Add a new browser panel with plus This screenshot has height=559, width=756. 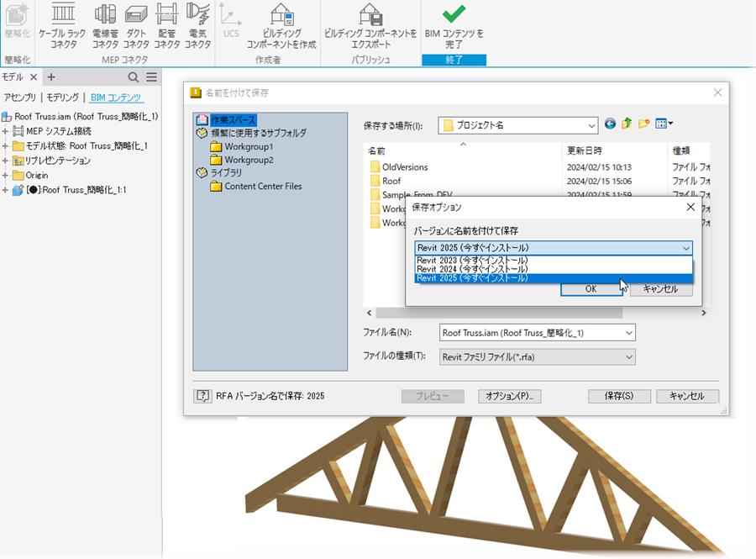pos(51,77)
